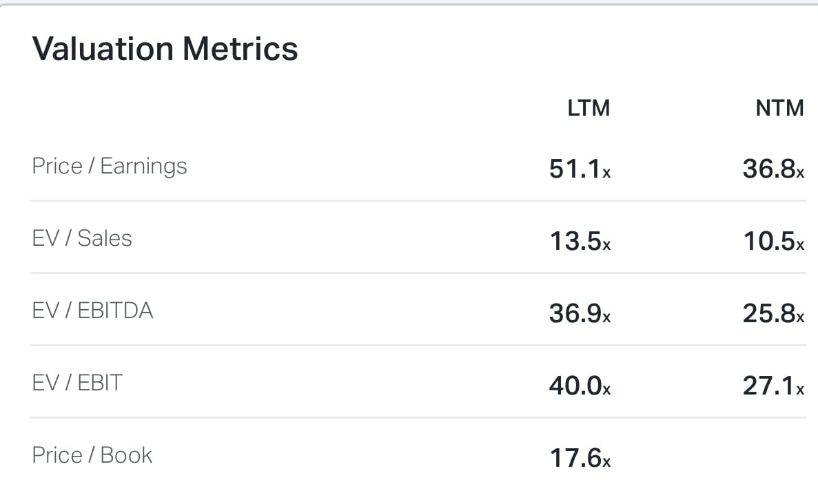This screenshot has height=504, width=818.
Task: Click the Price / Earnings row label
Action: (110, 166)
